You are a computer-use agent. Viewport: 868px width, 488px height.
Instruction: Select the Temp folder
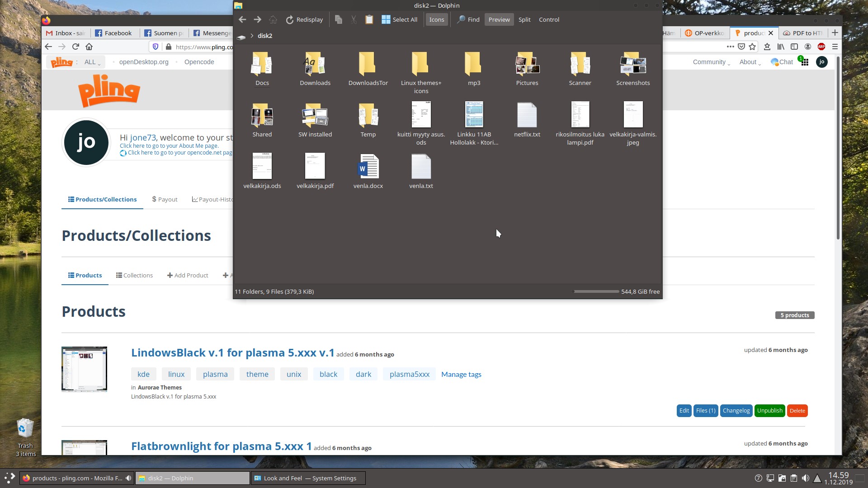coord(368,120)
